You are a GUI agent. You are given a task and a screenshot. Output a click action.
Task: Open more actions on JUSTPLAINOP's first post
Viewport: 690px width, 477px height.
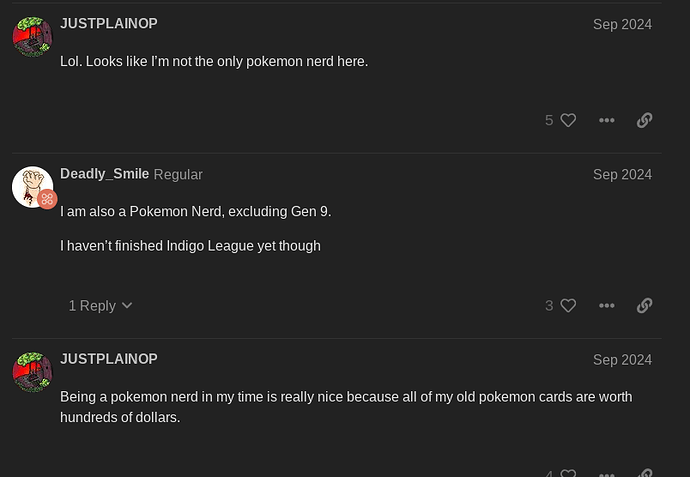click(x=606, y=120)
